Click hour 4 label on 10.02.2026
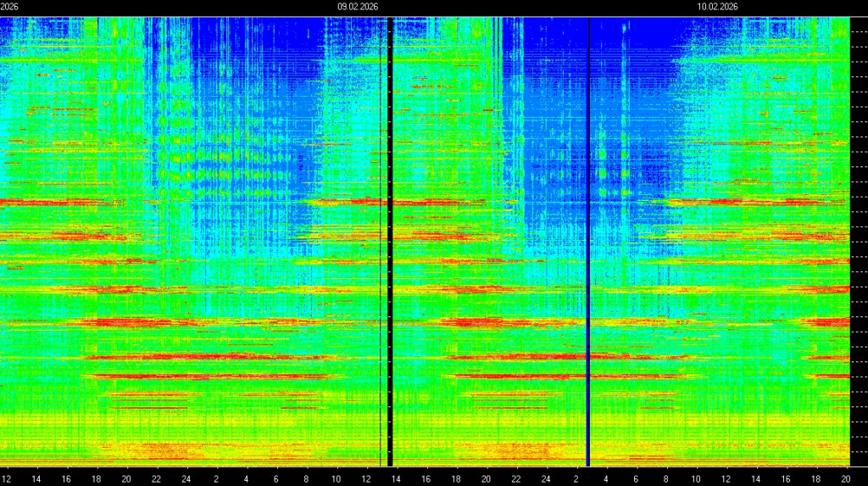 606,479
